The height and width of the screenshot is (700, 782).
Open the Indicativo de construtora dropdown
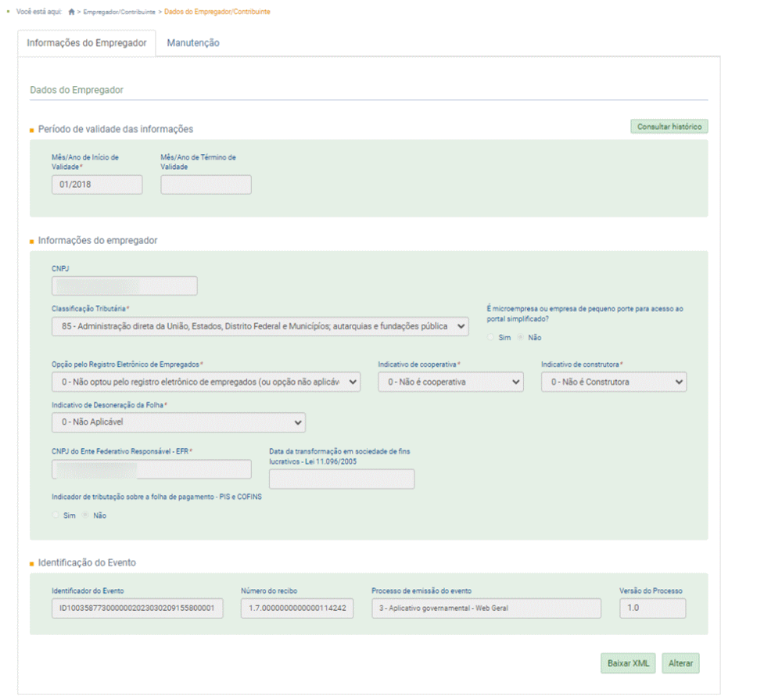613,382
